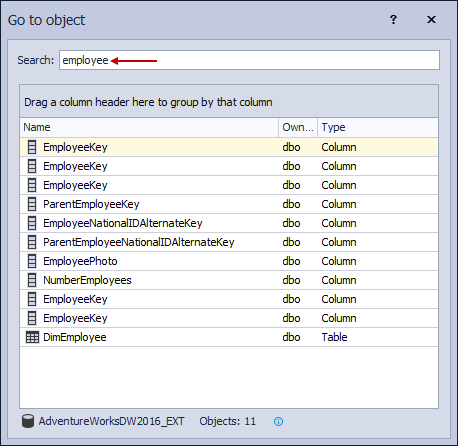Click the column icon beside ParentEmployeeKey
Screen dimensions: 458x446
[32, 204]
